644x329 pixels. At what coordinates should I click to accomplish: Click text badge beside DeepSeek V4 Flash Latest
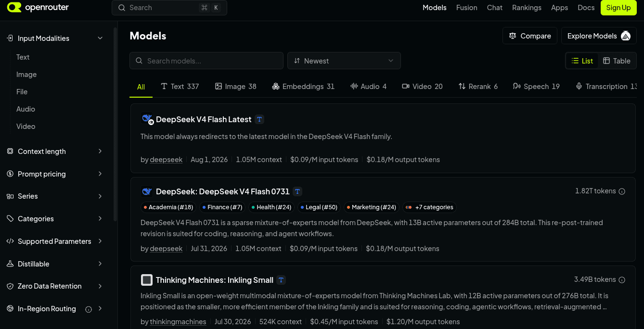[x=259, y=119]
